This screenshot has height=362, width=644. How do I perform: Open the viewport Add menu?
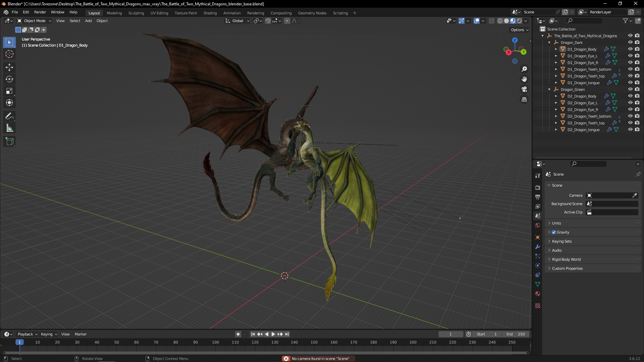[88, 21]
